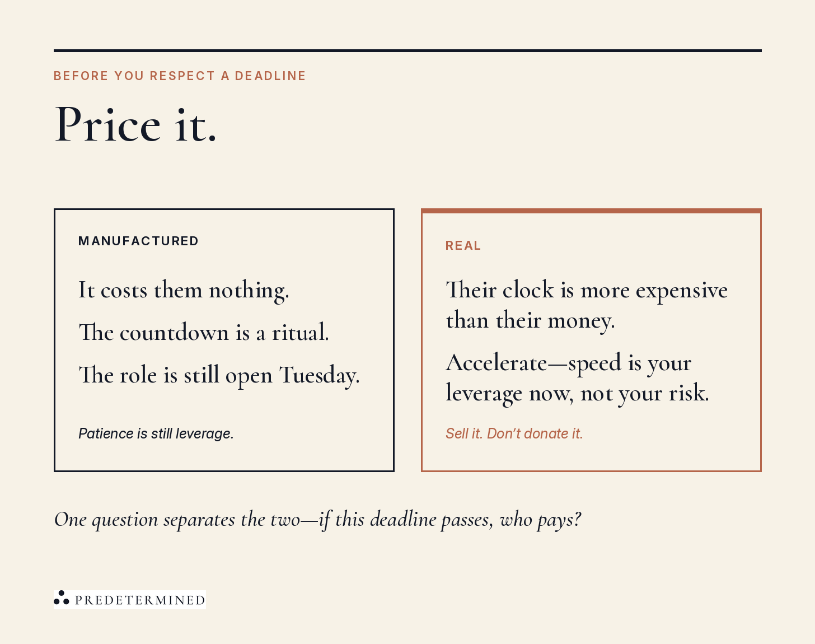This screenshot has width=815, height=644.
Task: Select 'Patience is still leverage.' italic note
Action: [x=156, y=433]
